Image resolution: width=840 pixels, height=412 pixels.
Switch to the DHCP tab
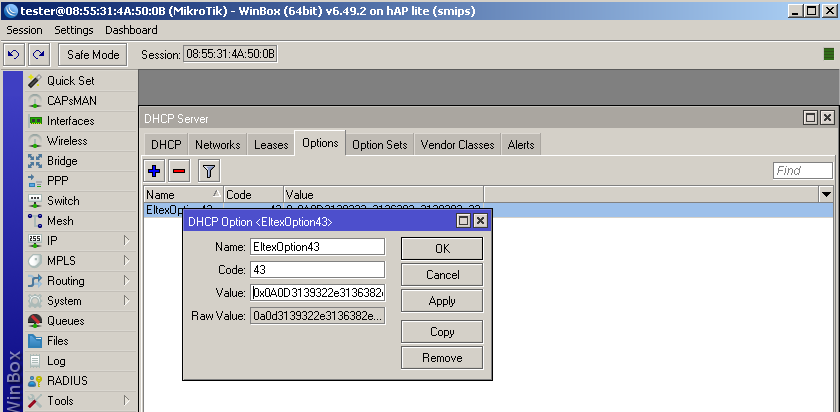(166, 145)
